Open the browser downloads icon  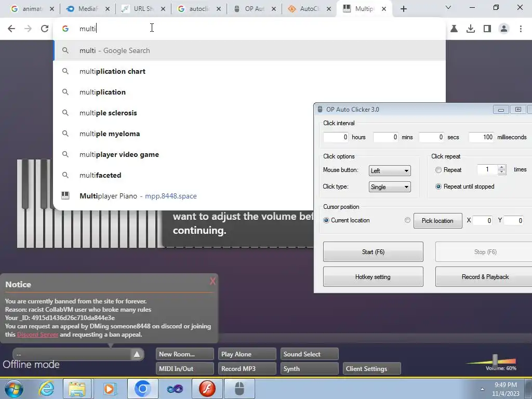[x=471, y=29]
